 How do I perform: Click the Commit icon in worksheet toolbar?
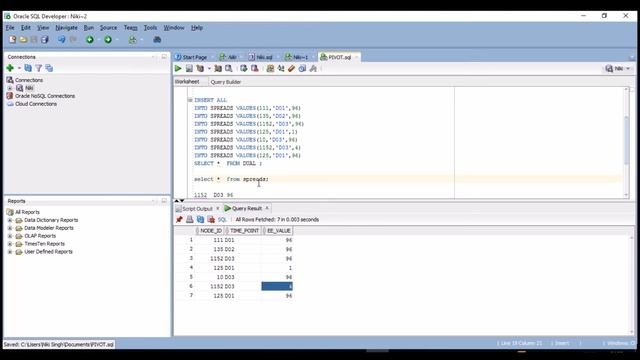pyautogui.click(x=244, y=69)
